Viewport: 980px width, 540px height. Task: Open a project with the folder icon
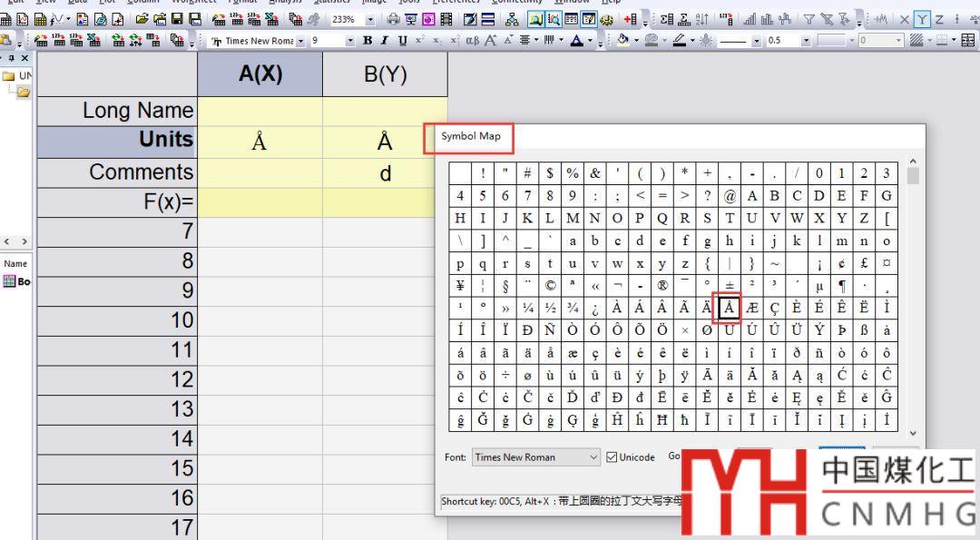[x=142, y=19]
